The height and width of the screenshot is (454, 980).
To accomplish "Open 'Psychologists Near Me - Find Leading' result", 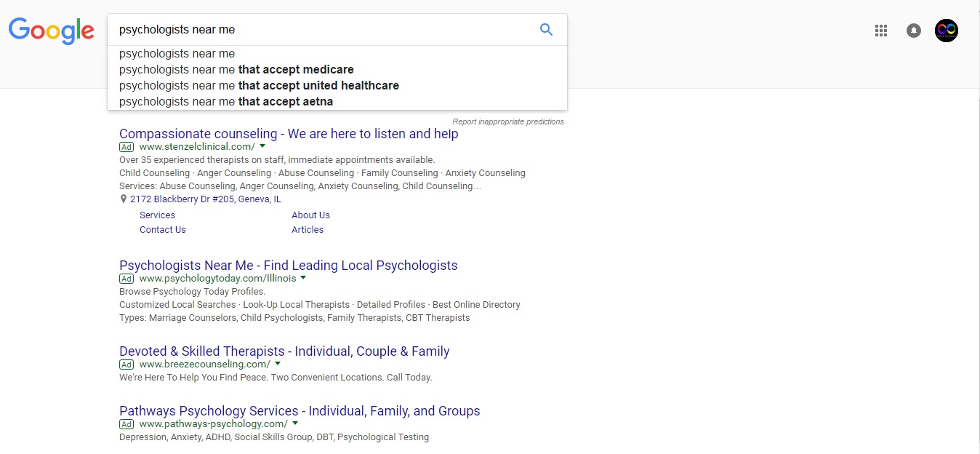I will (x=289, y=266).
